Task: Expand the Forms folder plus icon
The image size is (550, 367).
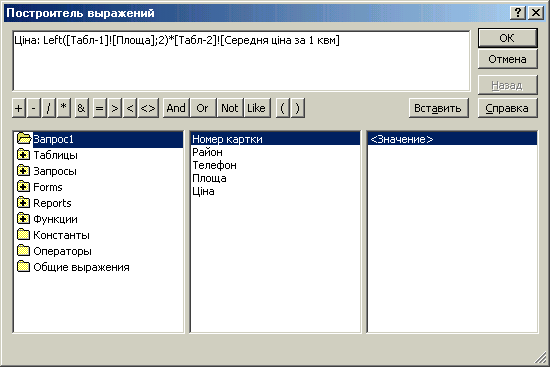Action: click(23, 187)
